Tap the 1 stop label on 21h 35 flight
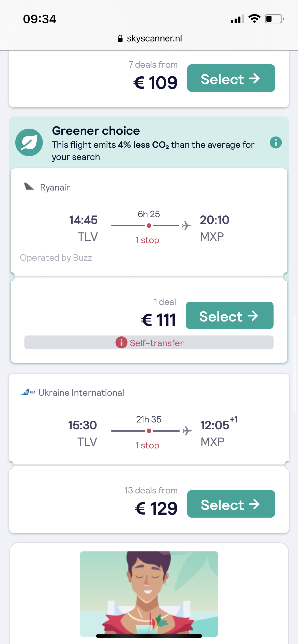Image resolution: width=298 pixels, height=644 pixels. point(147,445)
